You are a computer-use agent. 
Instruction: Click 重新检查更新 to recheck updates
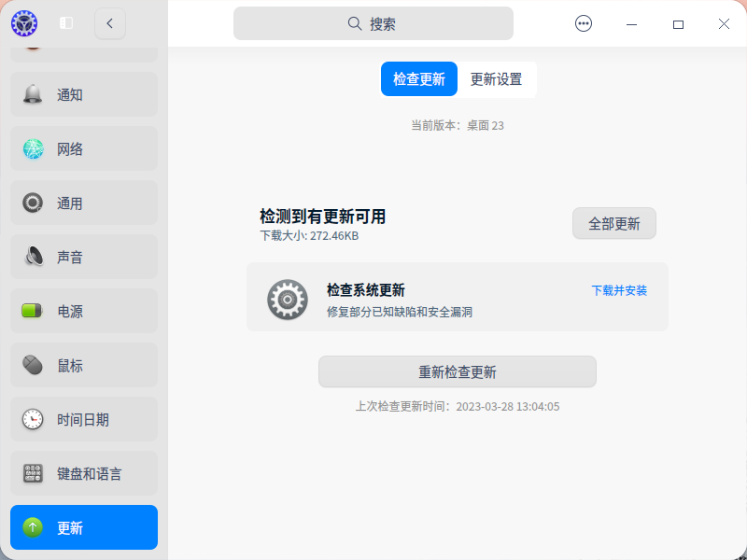pyautogui.click(x=457, y=371)
